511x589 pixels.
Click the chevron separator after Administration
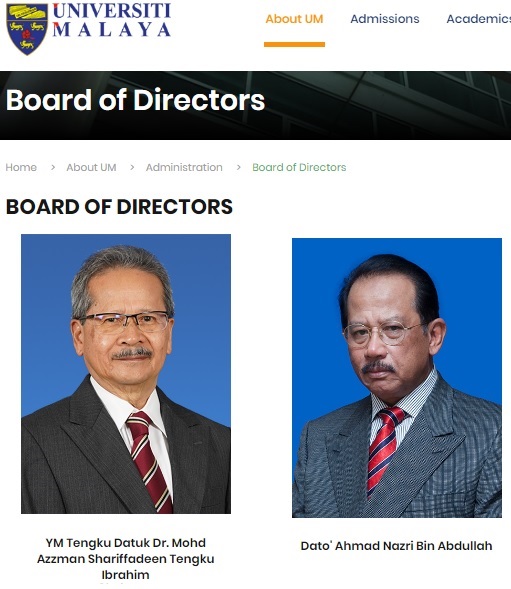pyautogui.click(x=238, y=167)
